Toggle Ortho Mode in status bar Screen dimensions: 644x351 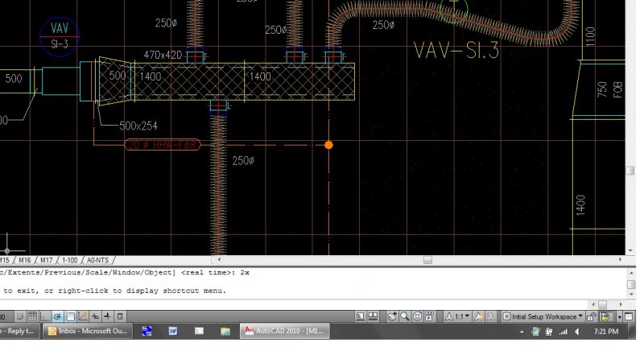(44, 316)
